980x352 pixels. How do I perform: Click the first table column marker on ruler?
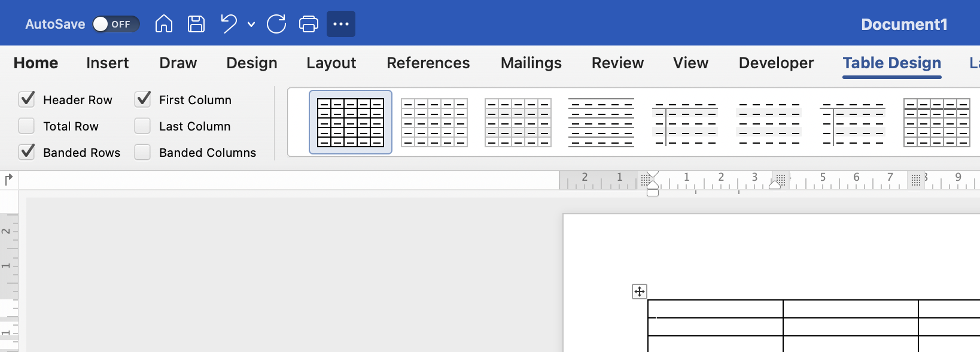[645, 180]
